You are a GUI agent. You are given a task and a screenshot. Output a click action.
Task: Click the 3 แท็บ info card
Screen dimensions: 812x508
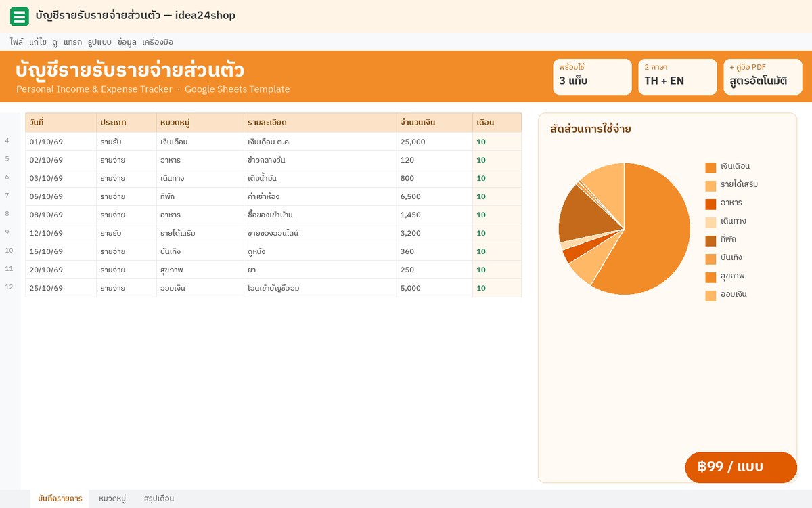(x=592, y=77)
